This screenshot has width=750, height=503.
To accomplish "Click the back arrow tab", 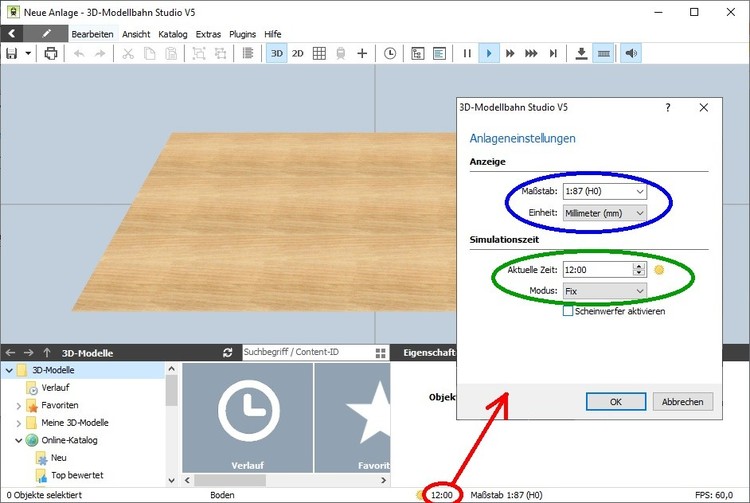I will (12, 33).
